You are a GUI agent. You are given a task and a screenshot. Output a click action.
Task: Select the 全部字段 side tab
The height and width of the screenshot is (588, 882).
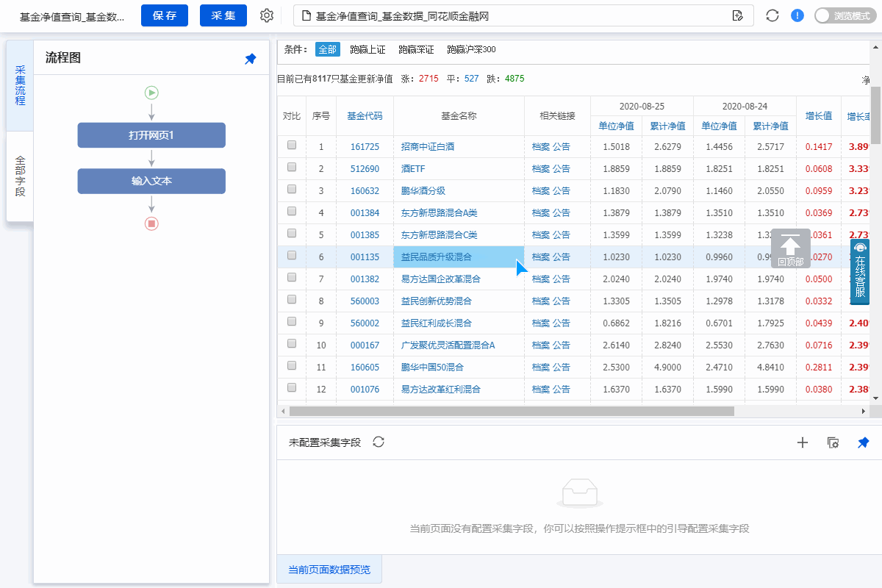[20, 176]
